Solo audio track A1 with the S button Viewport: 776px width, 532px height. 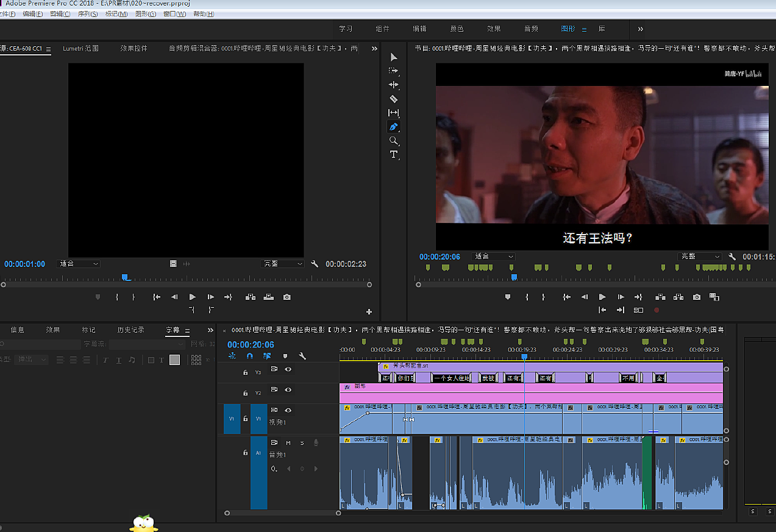[302, 443]
